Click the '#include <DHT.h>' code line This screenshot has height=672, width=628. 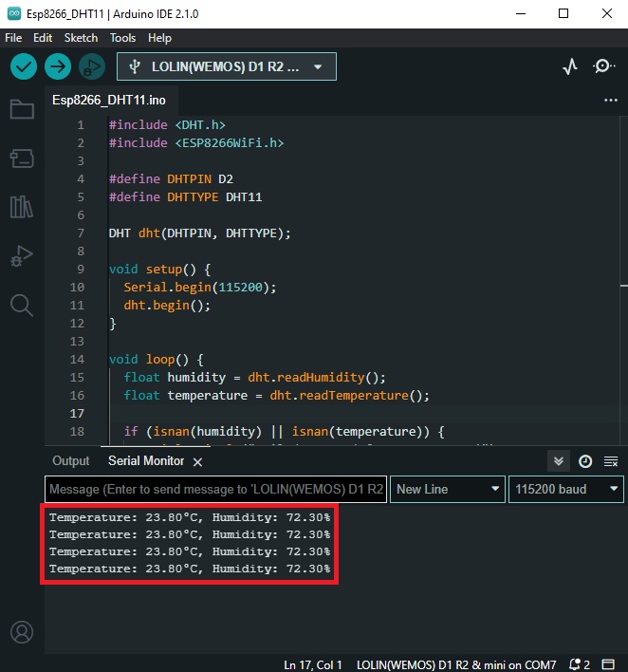(167, 124)
